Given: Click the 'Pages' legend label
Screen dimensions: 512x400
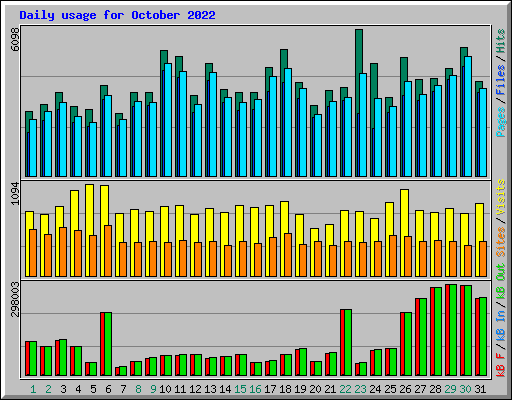Looking at the screenshot, I should tap(501, 122).
